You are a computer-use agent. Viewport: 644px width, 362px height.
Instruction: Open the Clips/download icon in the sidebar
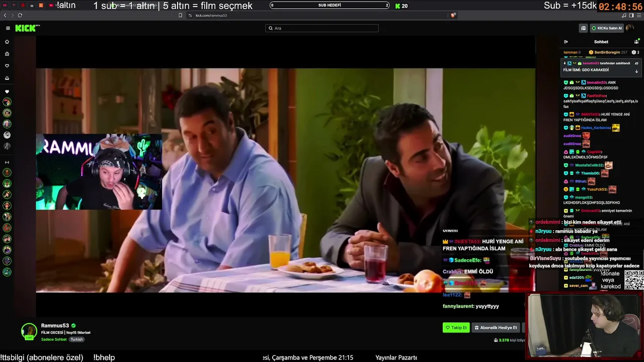[x=7, y=78]
